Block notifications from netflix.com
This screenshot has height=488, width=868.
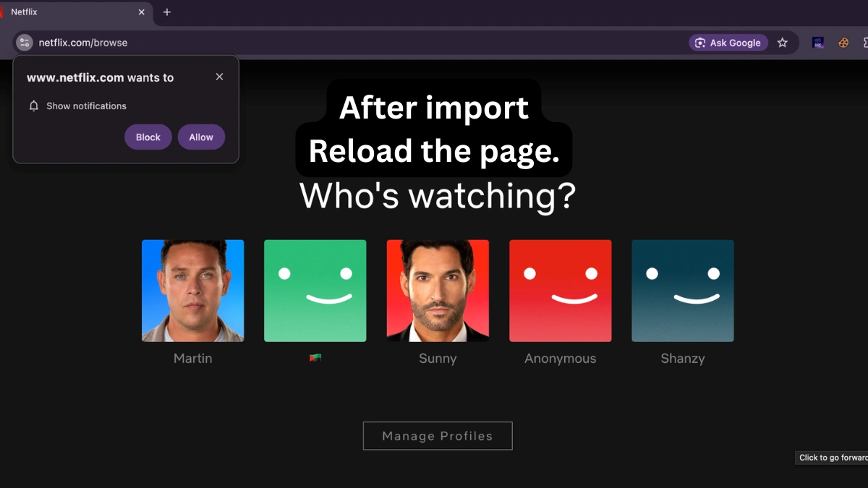click(x=148, y=137)
